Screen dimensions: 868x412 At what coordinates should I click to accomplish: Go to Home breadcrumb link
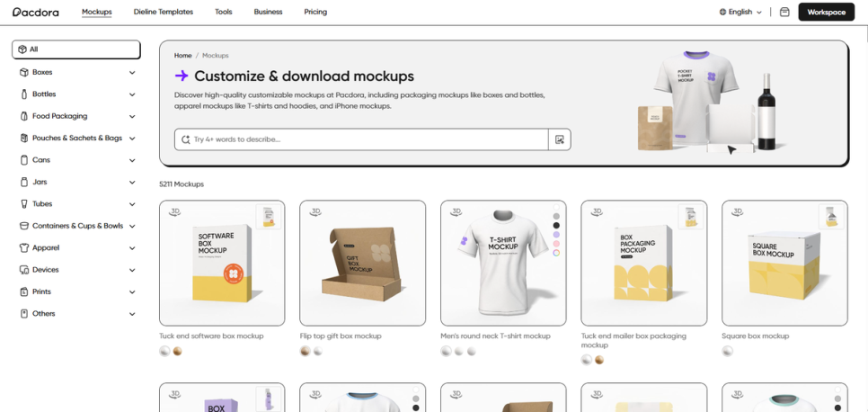[x=182, y=56]
